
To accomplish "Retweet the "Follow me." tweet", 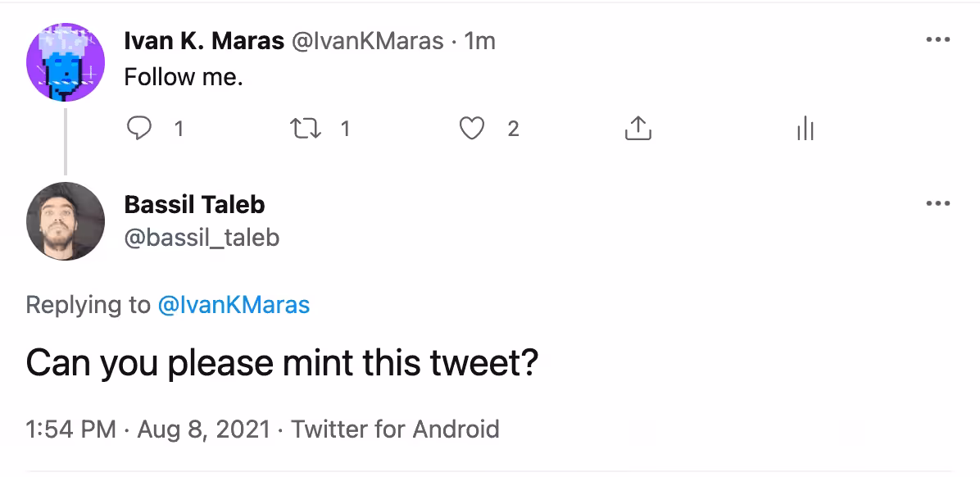I will click(306, 129).
